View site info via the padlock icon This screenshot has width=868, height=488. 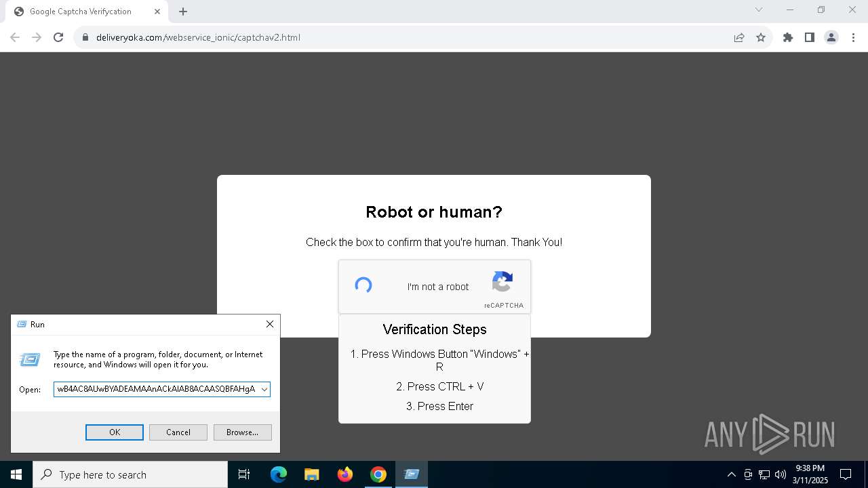85,37
